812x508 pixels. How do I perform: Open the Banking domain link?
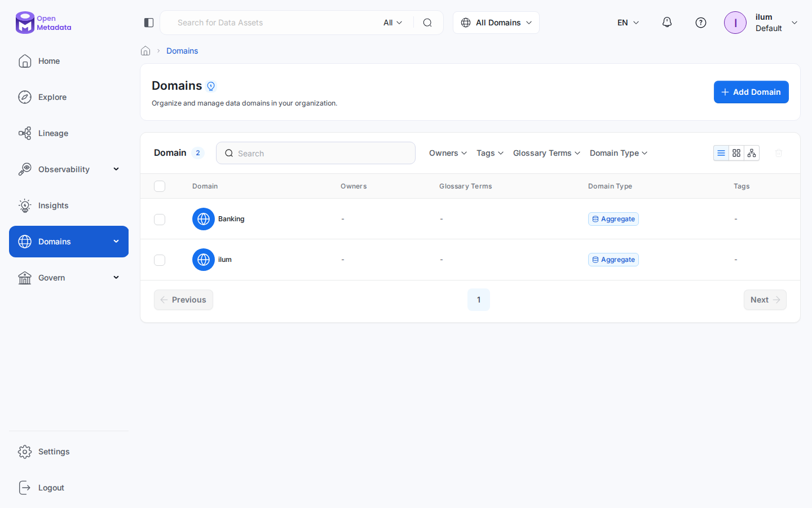click(x=231, y=219)
